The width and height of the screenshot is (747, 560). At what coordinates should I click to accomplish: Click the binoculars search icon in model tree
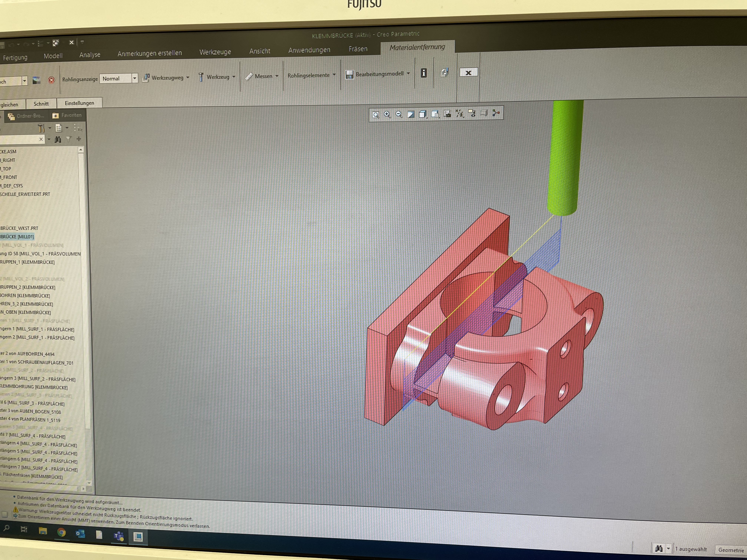point(58,139)
